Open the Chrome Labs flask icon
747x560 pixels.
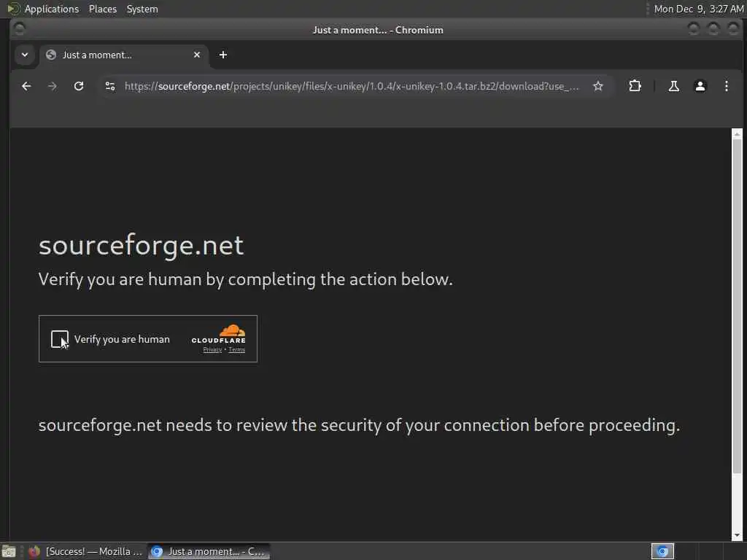tap(673, 86)
